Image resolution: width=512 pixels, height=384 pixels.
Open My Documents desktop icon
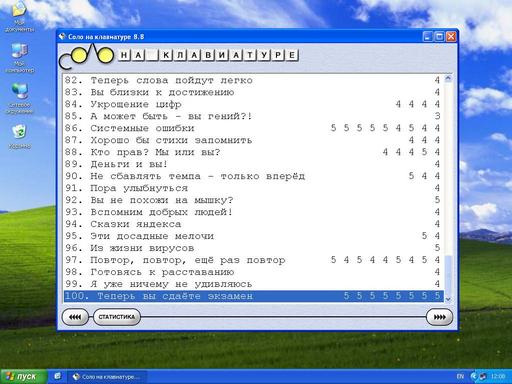click(19, 17)
